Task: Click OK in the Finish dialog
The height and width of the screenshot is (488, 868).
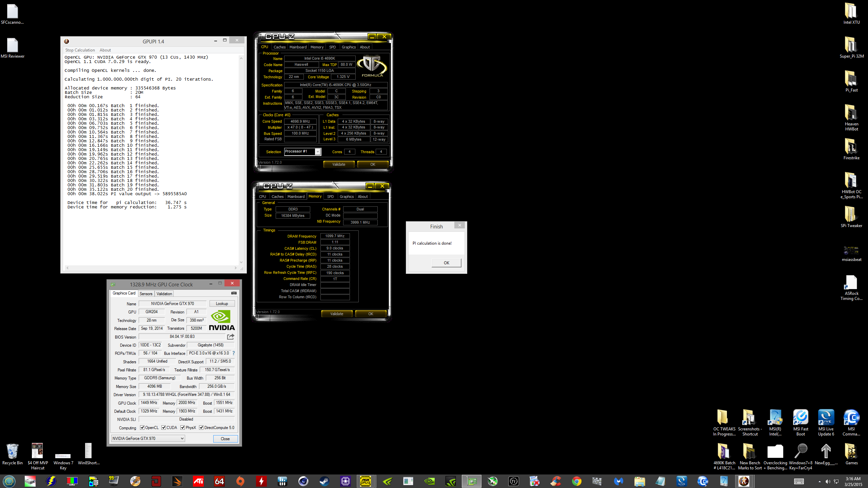Action: (446, 263)
